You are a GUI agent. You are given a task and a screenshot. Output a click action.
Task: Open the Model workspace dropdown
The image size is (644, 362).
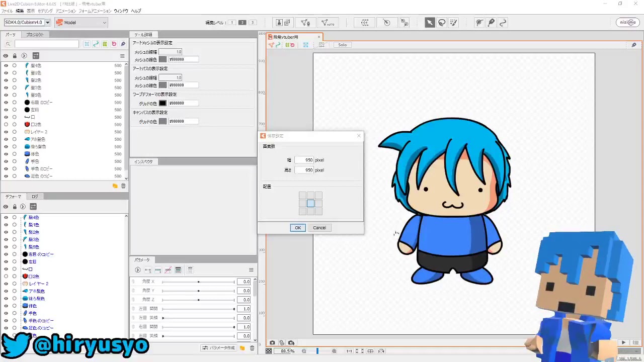pyautogui.click(x=81, y=22)
